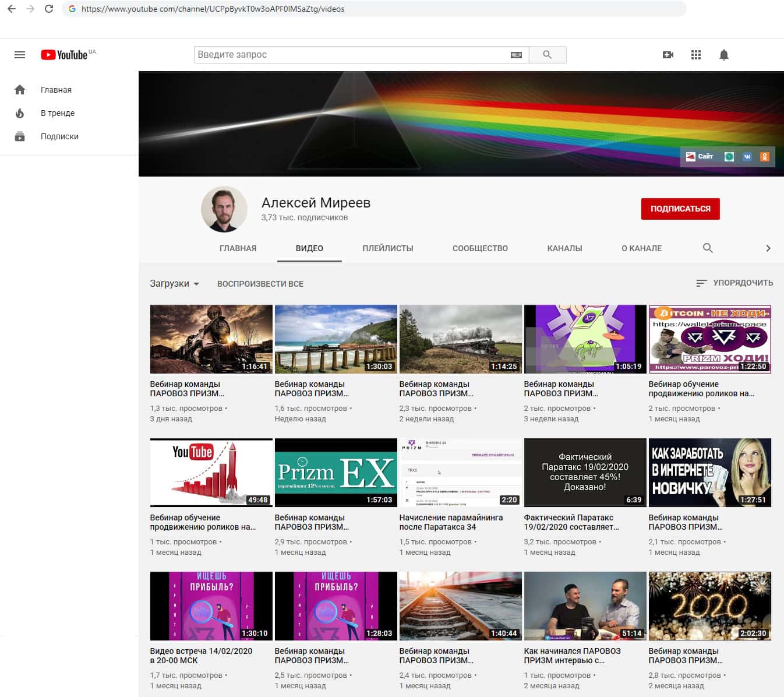The image size is (784, 697).
Task: Click the search magnifier button
Action: 547,55
